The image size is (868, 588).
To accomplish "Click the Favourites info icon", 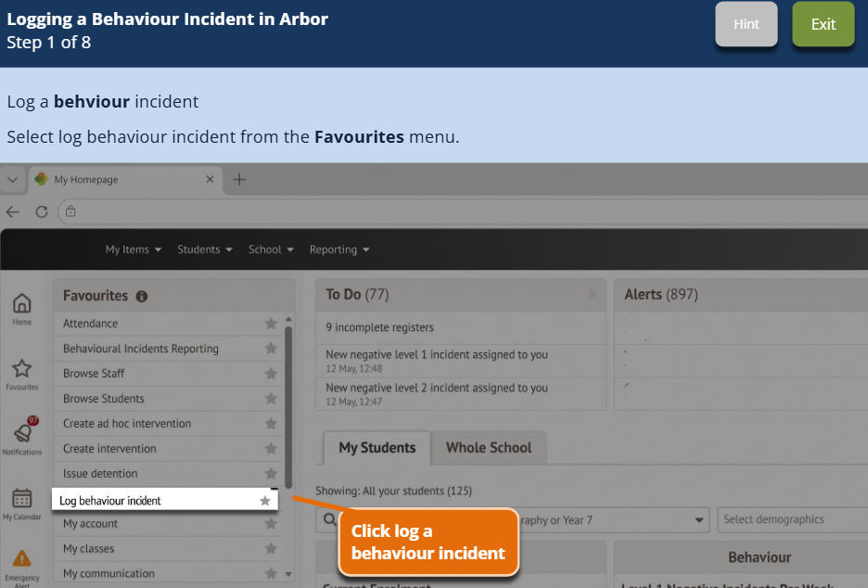I will pyautogui.click(x=142, y=296).
